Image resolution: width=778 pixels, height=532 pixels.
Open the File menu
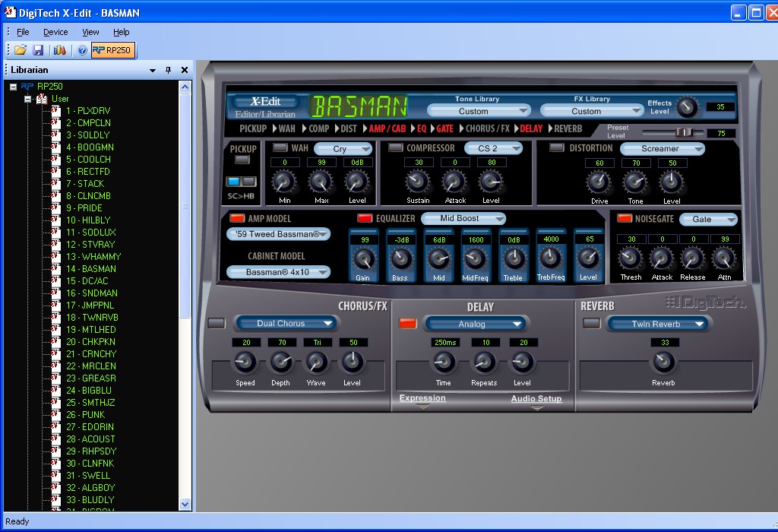coord(23,32)
